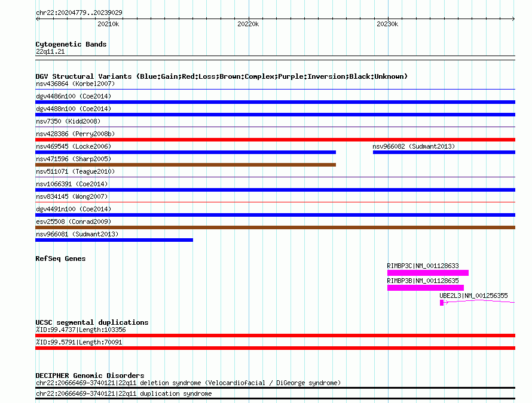
Task: Click the esv25508 (Conrad2009) complex bar
Action: [275, 227]
